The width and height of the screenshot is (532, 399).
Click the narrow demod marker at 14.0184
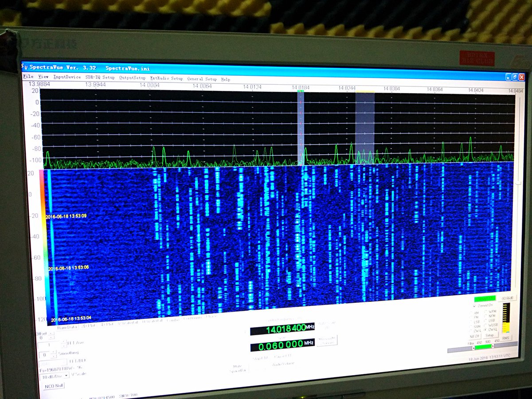301,127
